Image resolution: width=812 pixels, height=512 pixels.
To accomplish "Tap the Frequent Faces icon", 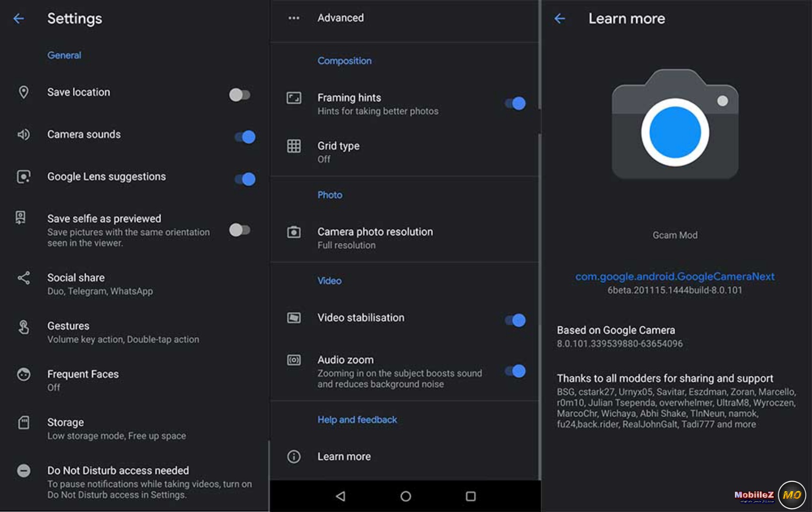I will click(x=23, y=375).
